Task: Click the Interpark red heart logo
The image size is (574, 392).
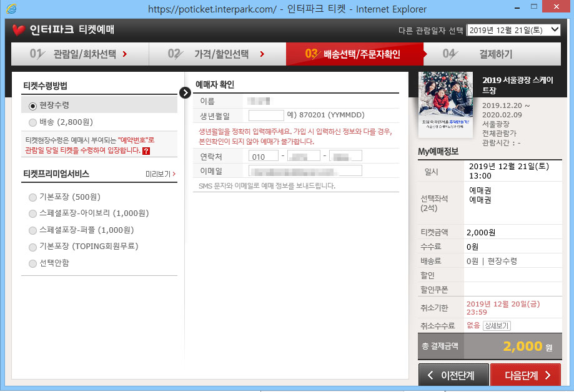Action: pyautogui.click(x=18, y=30)
